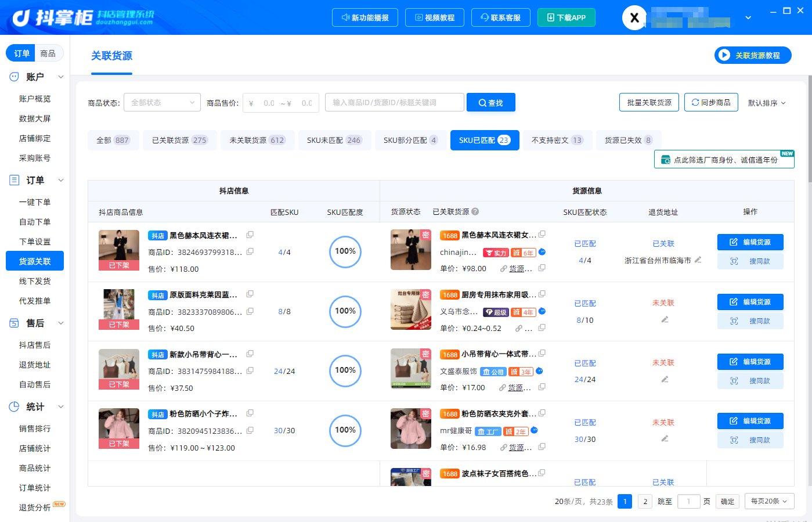Open account avatar icon in header
The width and height of the screenshot is (812, 522).
634,18
